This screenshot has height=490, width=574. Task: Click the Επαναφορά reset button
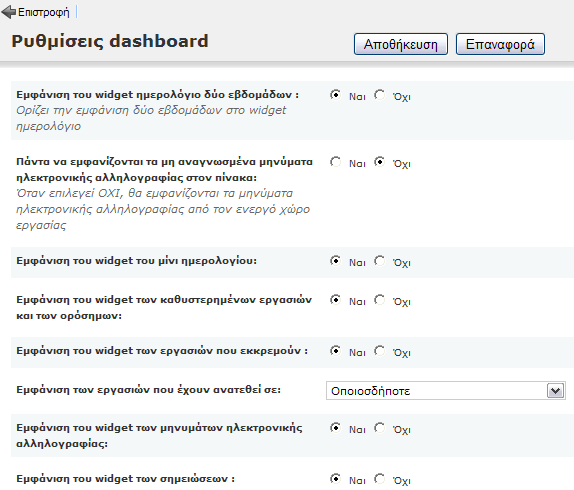click(x=500, y=44)
